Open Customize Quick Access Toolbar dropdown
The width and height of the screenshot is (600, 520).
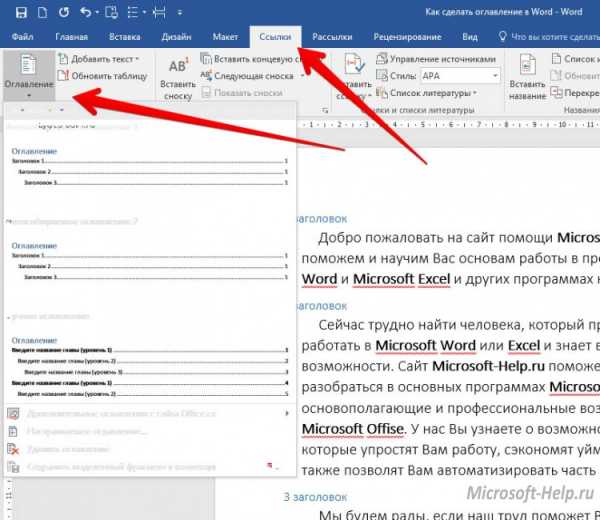tap(180, 13)
